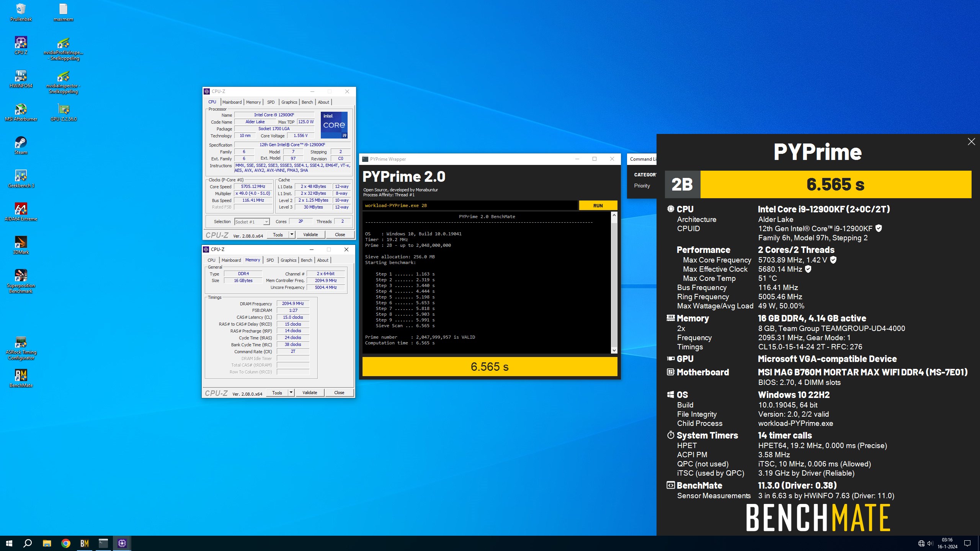Click the Intel Core i9 12900KF name field
980x551 pixels.
click(274, 115)
